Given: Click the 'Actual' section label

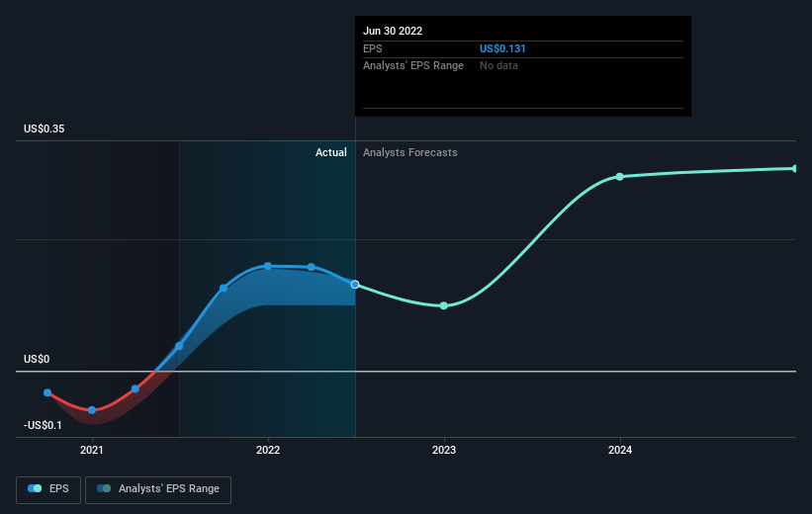Looking at the screenshot, I should pyautogui.click(x=331, y=152).
